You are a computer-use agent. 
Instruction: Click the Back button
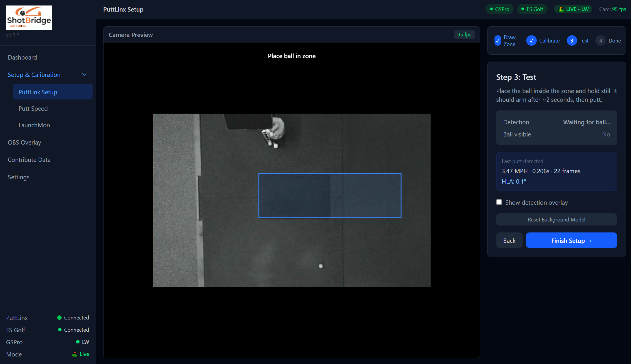pyautogui.click(x=509, y=240)
